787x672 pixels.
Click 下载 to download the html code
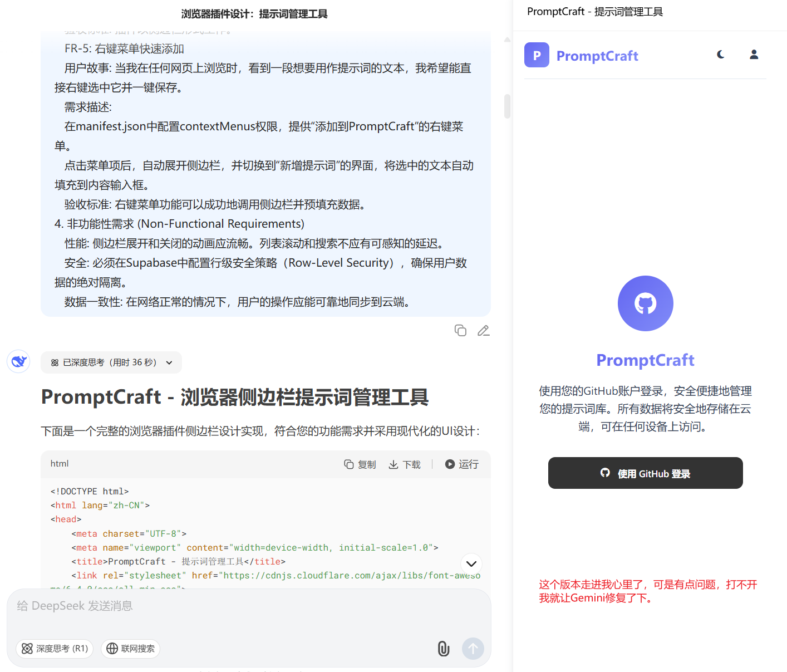coord(405,464)
